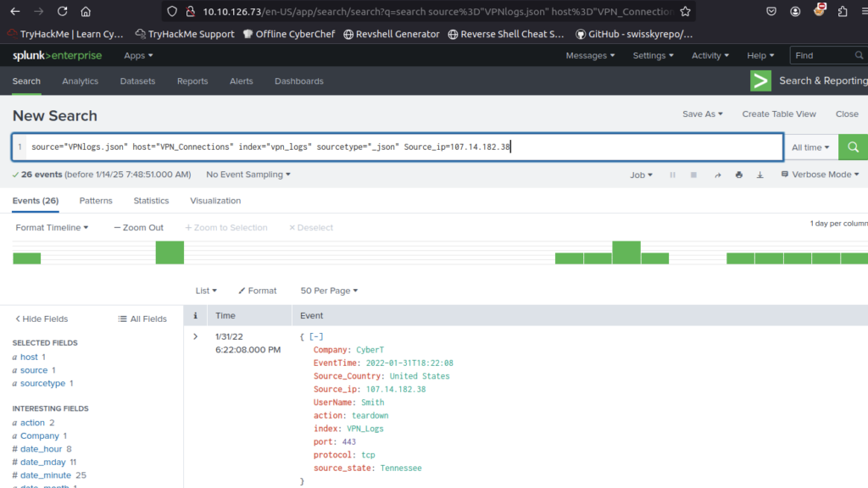Open the Pocket save icon
The image size is (868, 488).
pyautogui.click(x=771, y=11)
